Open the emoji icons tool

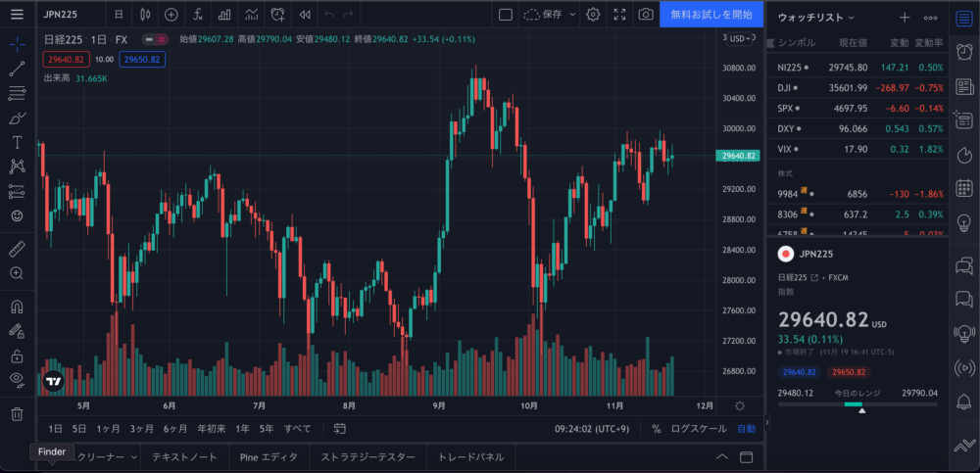coord(18,215)
